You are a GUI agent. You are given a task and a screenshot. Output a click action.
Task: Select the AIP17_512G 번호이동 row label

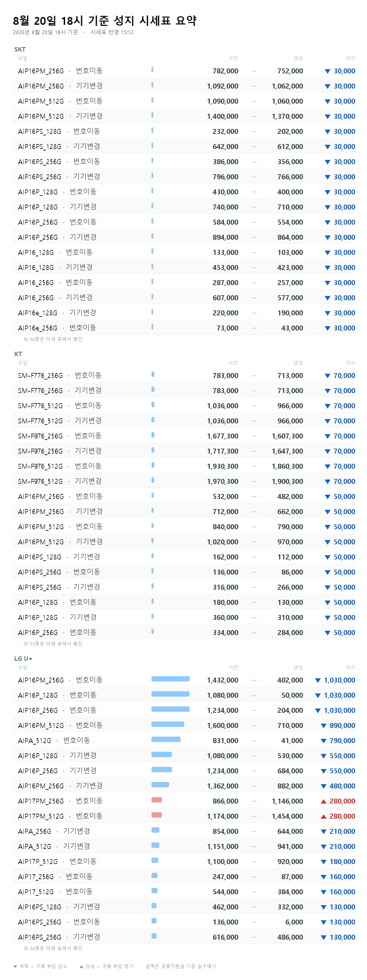click(x=55, y=892)
